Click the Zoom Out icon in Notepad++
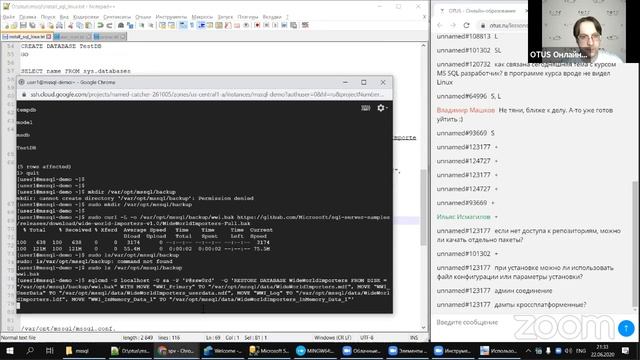The height and width of the screenshot is (360, 640). [151, 25]
